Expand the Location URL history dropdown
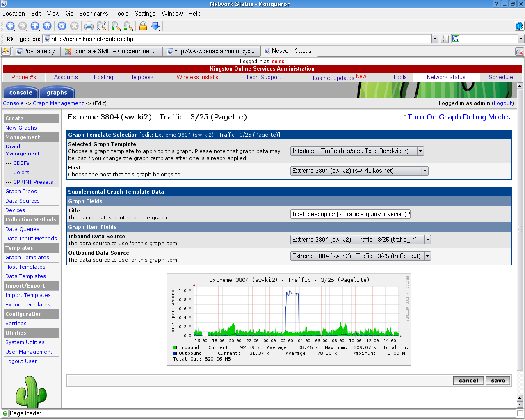The width and height of the screenshot is (525, 420). (x=435, y=39)
